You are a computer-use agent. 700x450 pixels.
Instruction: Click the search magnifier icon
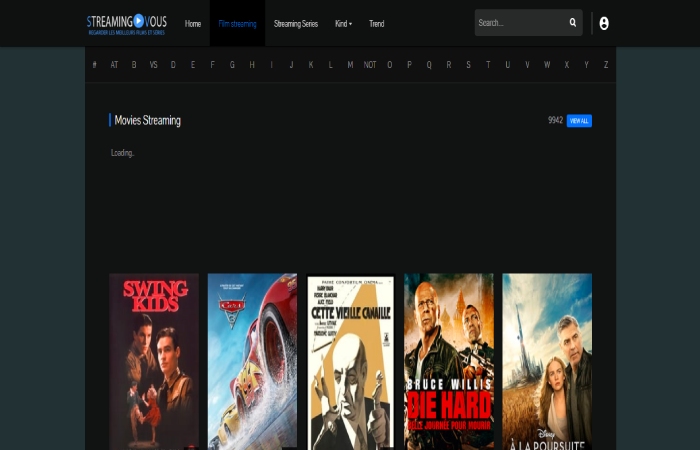tap(573, 22)
